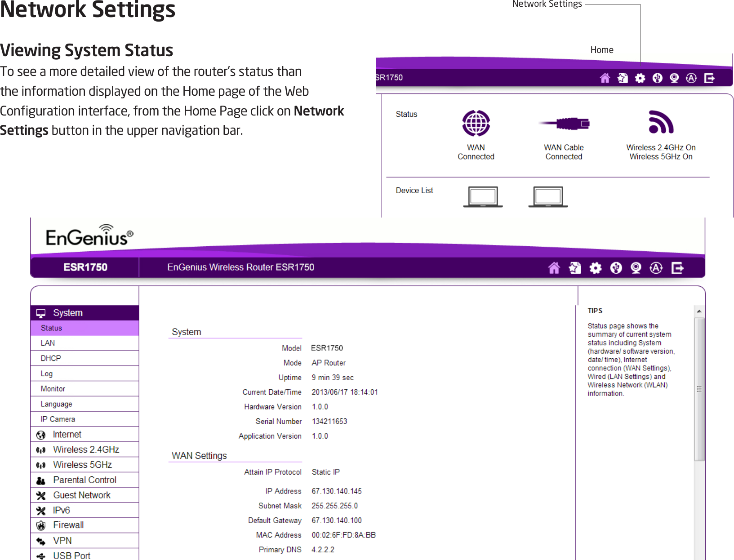734x560 pixels.
Task: Click the Mode value AP Router
Action: [329, 363]
